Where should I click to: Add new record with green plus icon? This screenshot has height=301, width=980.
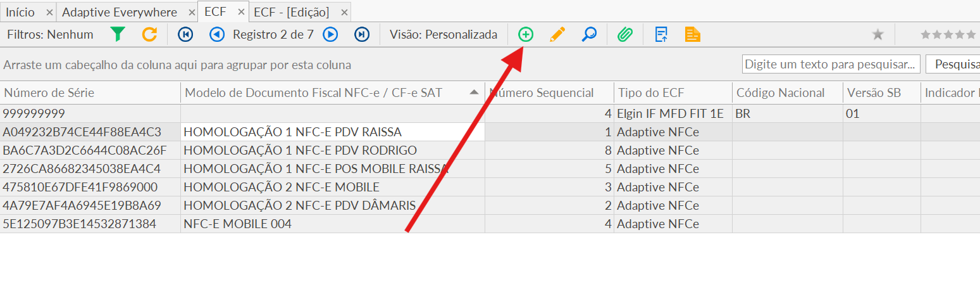pyautogui.click(x=526, y=34)
